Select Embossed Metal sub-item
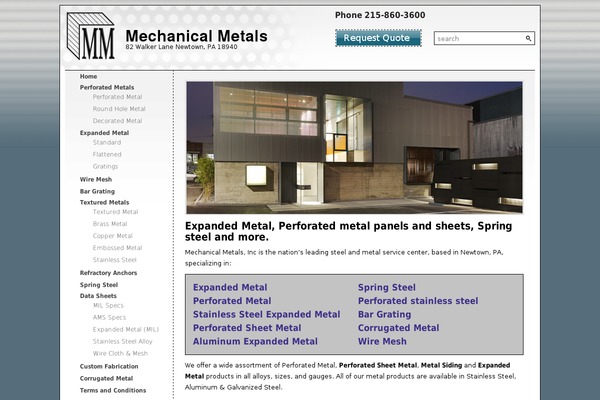 pyautogui.click(x=117, y=248)
